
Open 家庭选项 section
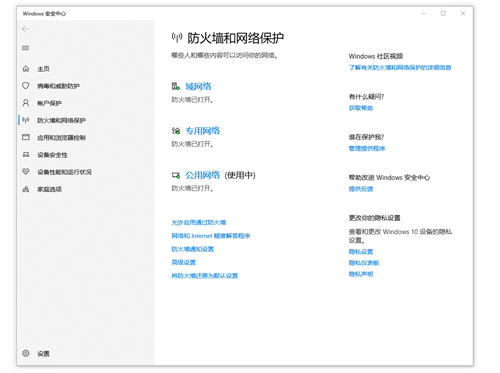pos(49,189)
